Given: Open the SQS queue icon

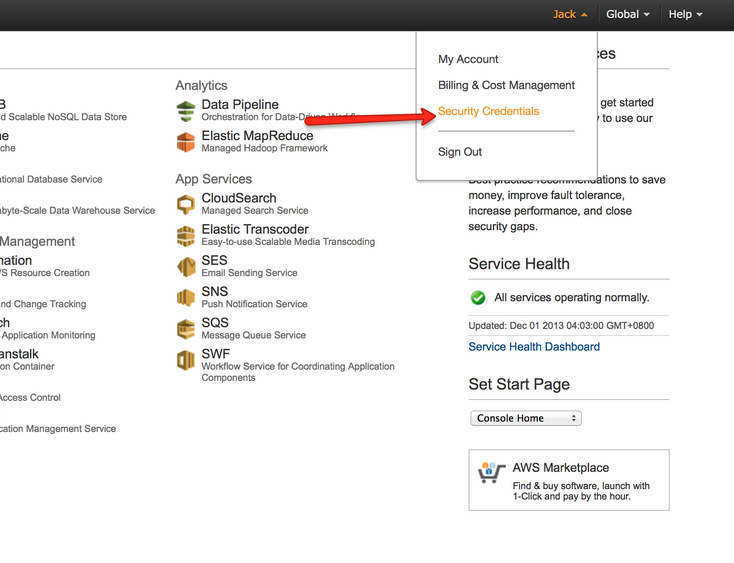Looking at the screenshot, I should (x=186, y=329).
